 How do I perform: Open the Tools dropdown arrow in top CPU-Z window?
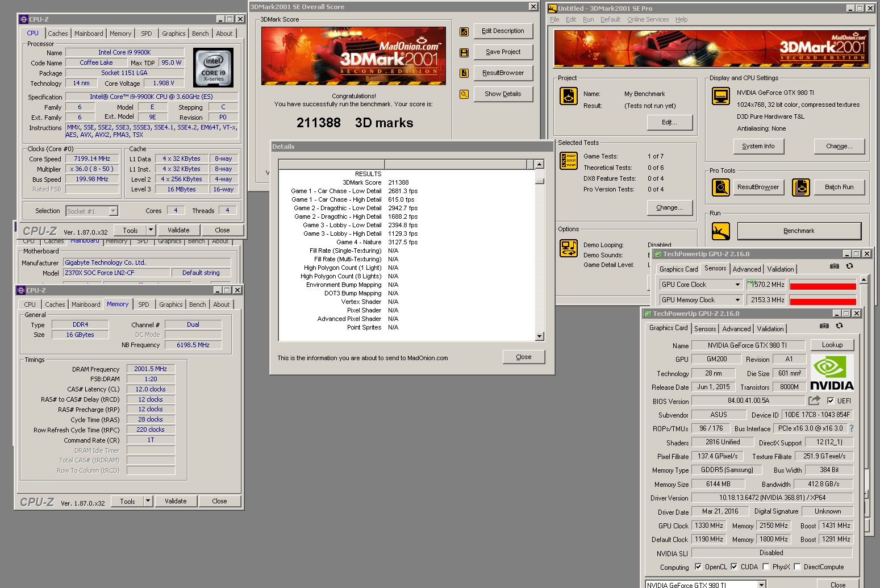click(151, 230)
